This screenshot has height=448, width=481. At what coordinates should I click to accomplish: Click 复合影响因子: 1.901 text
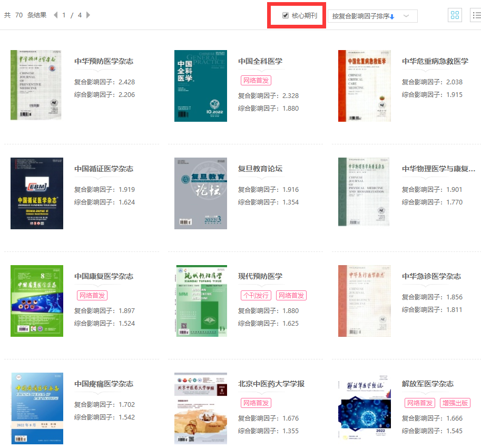tap(432, 190)
